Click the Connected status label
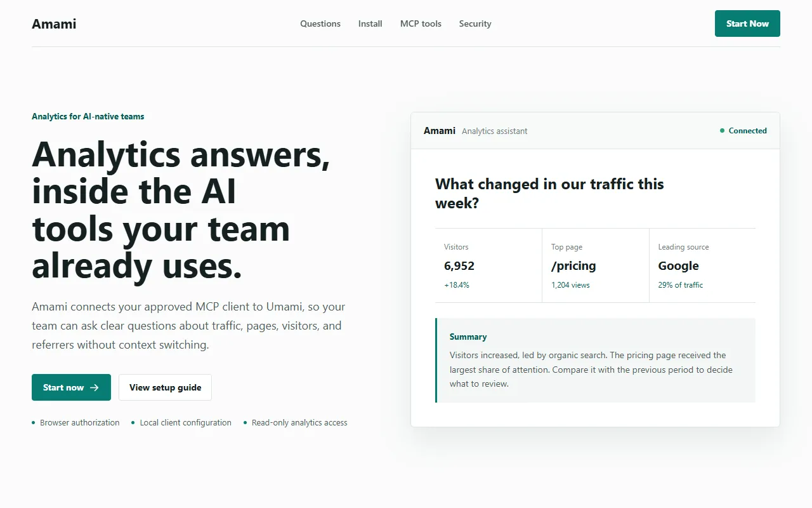Image resolution: width=812 pixels, height=508 pixels. pos(747,131)
